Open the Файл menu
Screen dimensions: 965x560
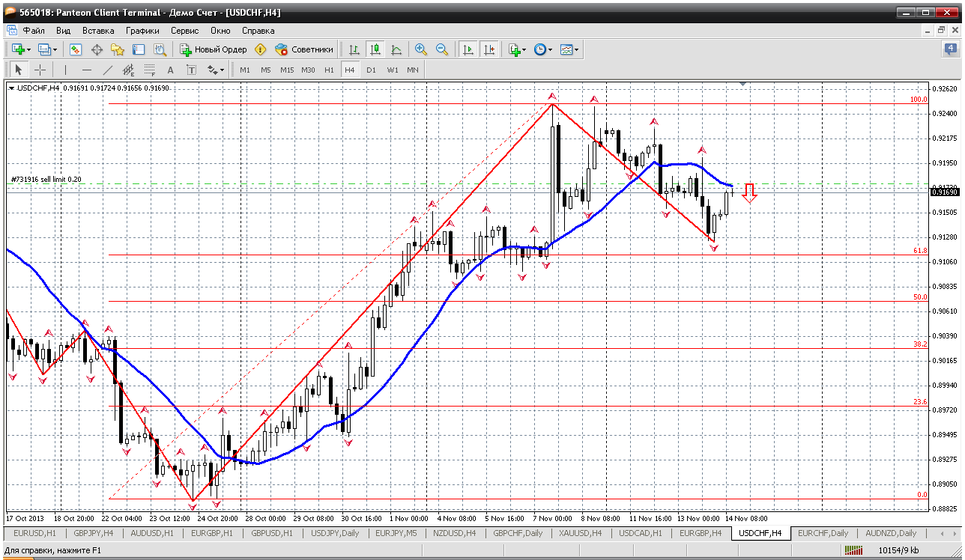coord(34,31)
